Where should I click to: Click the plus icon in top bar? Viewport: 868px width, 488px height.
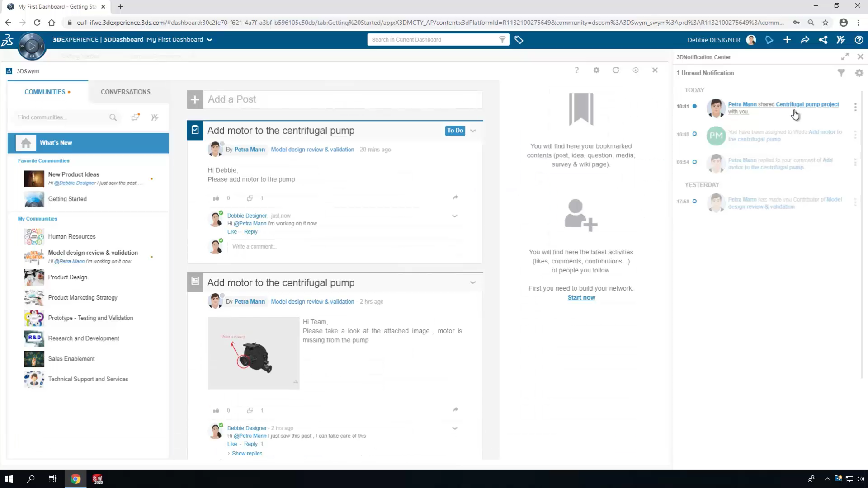787,40
